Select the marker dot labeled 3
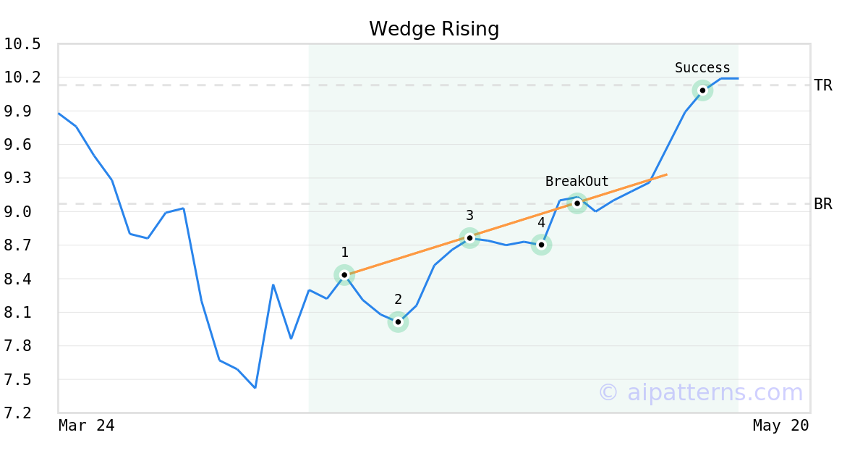This screenshot has height=456, width=868. (x=469, y=238)
